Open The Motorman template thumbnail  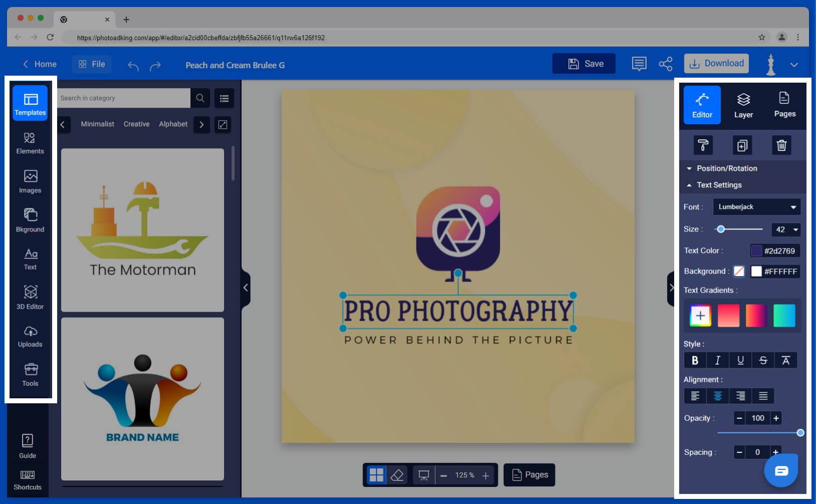pos(142,229)
